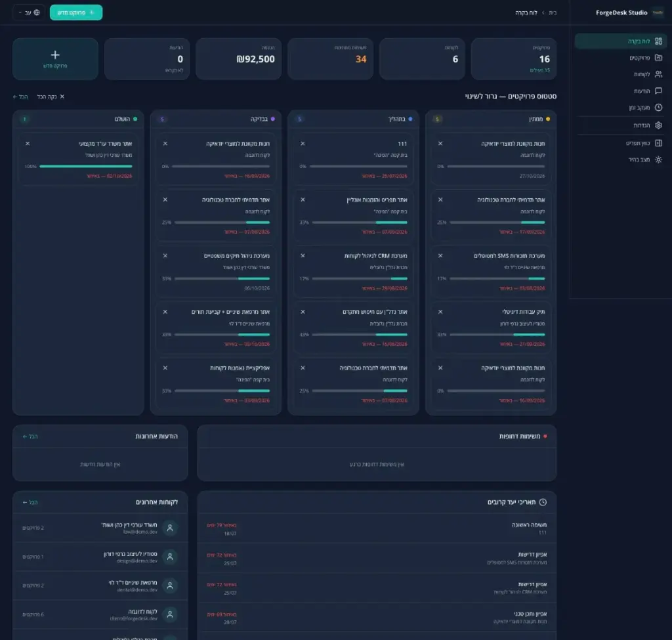The width and height of the screenshot is (672, 640).
Task: Show all projects via הכל arrow link
Action: tap(20, 97)
